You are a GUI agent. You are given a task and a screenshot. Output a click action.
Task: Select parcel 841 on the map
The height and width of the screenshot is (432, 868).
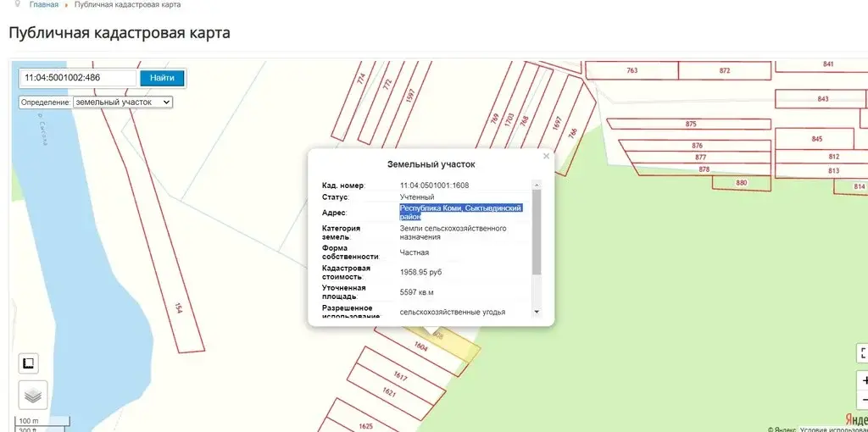828,64
